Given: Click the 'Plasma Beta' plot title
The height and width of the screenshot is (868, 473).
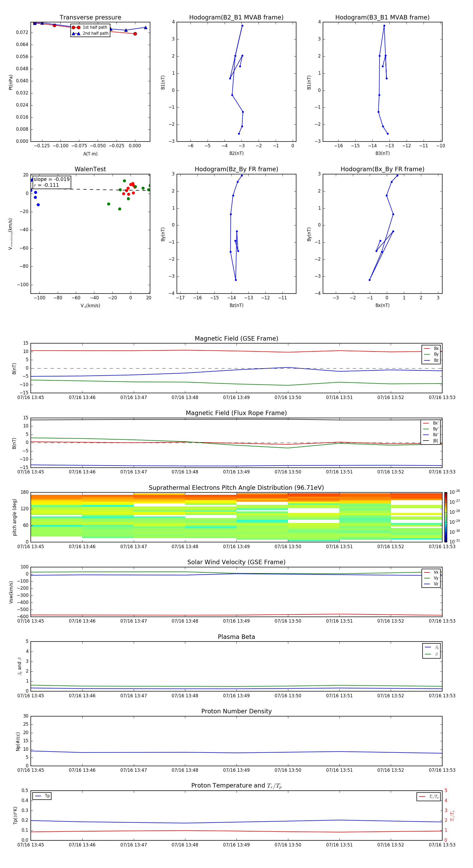Looking at the screenshot, I should [236, 637].
